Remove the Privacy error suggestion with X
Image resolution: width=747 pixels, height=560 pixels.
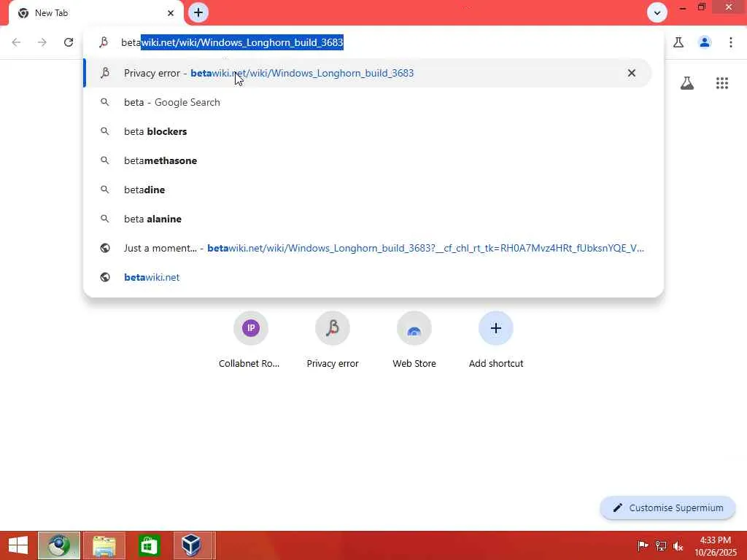point(631,73)
